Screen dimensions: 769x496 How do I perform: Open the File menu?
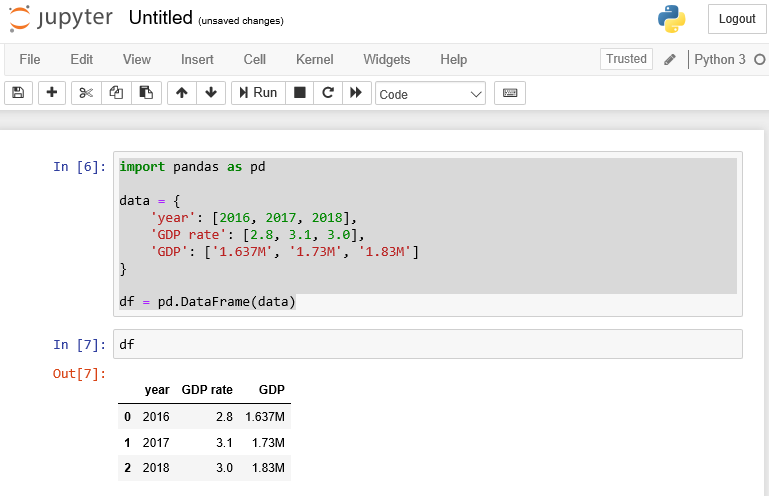click(x=30, y=59)
